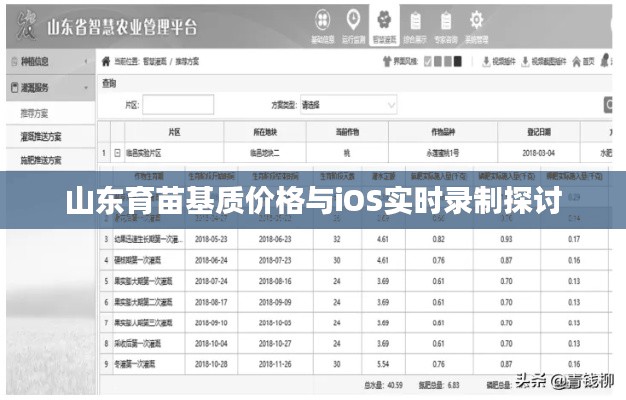Select 推荐方案 in the sidebar
This screenshot has width=626, height=400.
tap(35, 112)
